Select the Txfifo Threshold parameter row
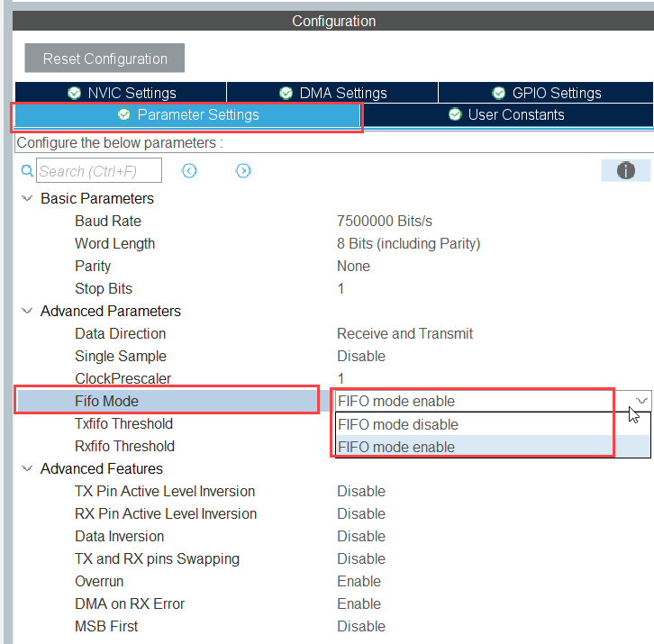The width and height of the screenshot is (654, 644). tap(123, 423)
